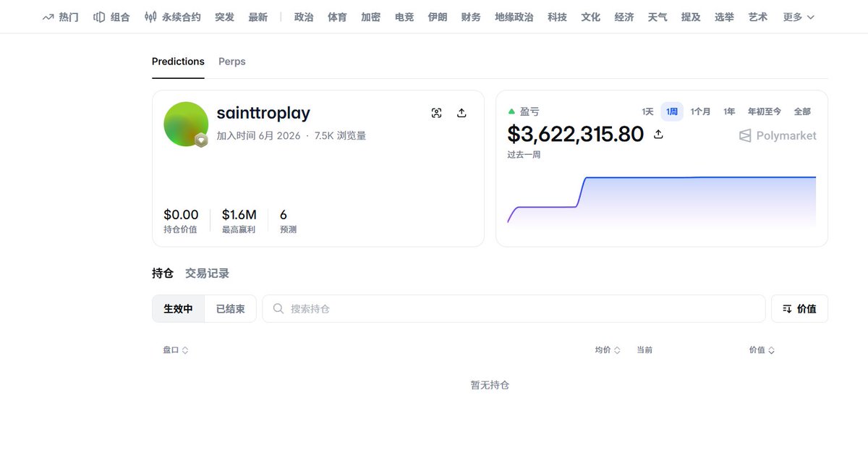Open the 伊朗 Iran category
This screenshot has height=474, width=868.
(x=438, y=17)
